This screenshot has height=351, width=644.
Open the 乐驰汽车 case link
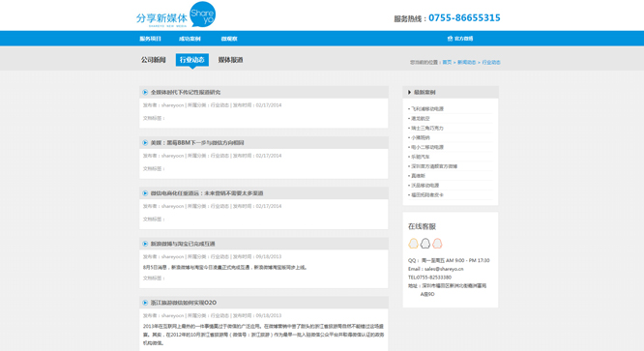(x=421, y=157)
